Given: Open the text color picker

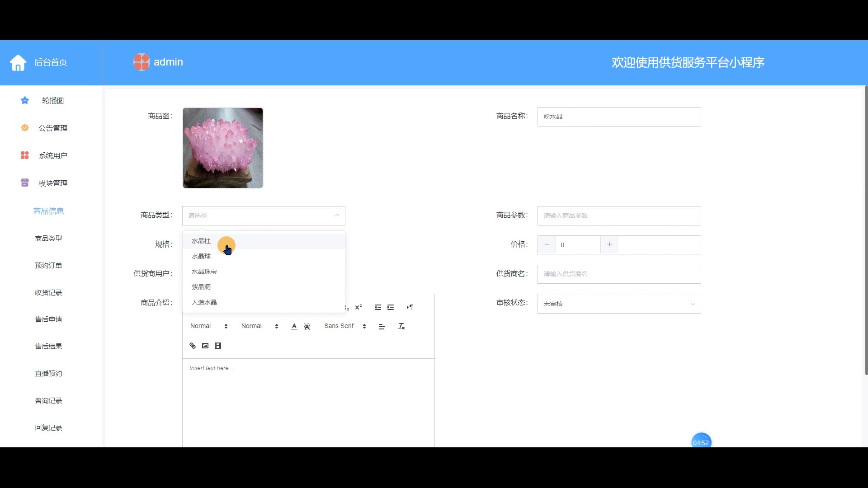Looking at the screenshot, I should (x=294, y=326).
